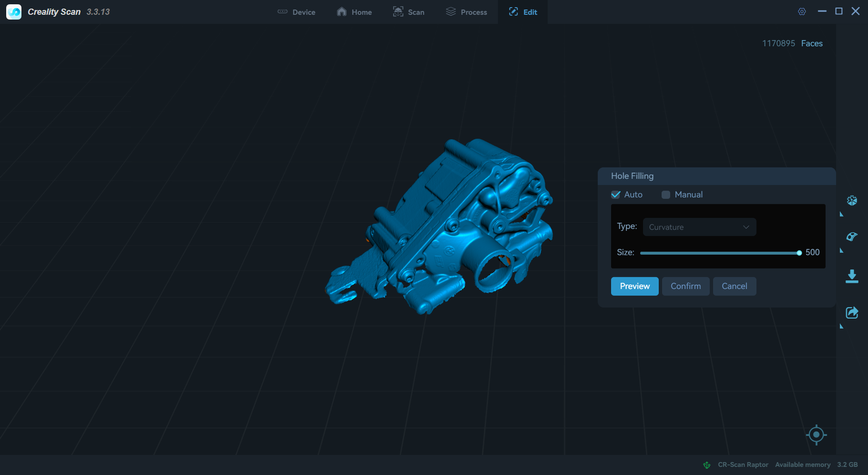
Task: Open settings gear in title bar
Action: pyautogui.click(x=802, y=11)
